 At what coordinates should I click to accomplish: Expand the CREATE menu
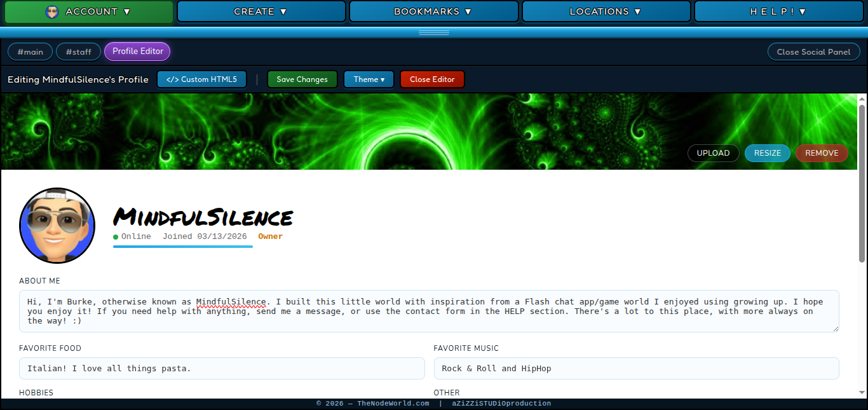coord(261,11)
